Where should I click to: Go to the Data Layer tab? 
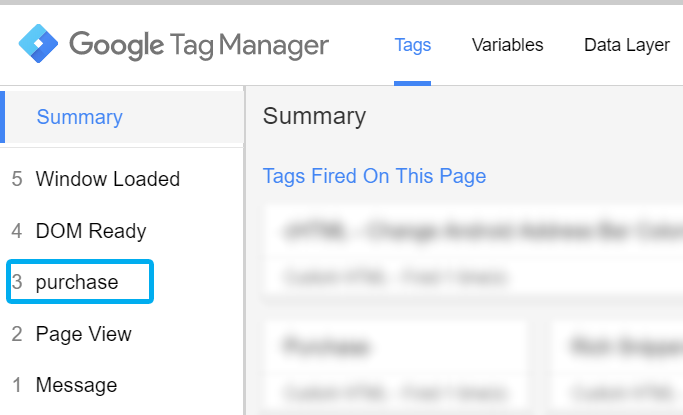[x=626, y=45]
